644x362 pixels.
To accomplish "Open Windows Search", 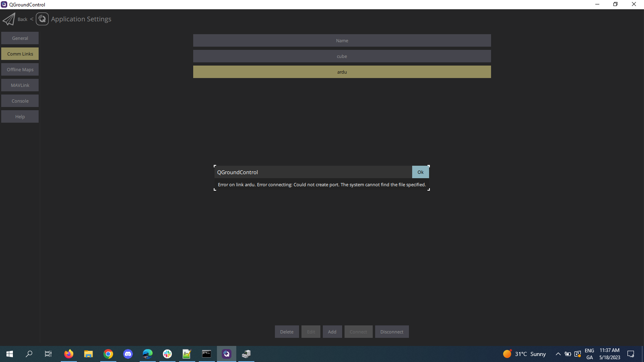I will [29, 354].
